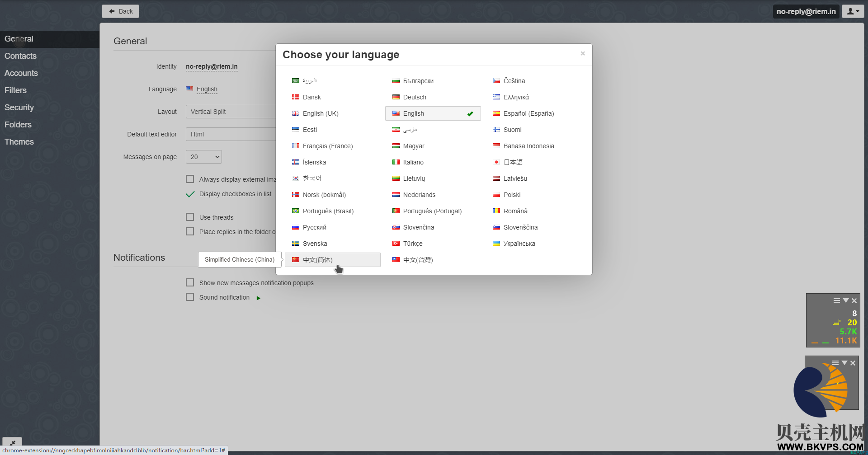Click the Türkçe flag icon
The image size is (868, 455).
tap(396, 244)
